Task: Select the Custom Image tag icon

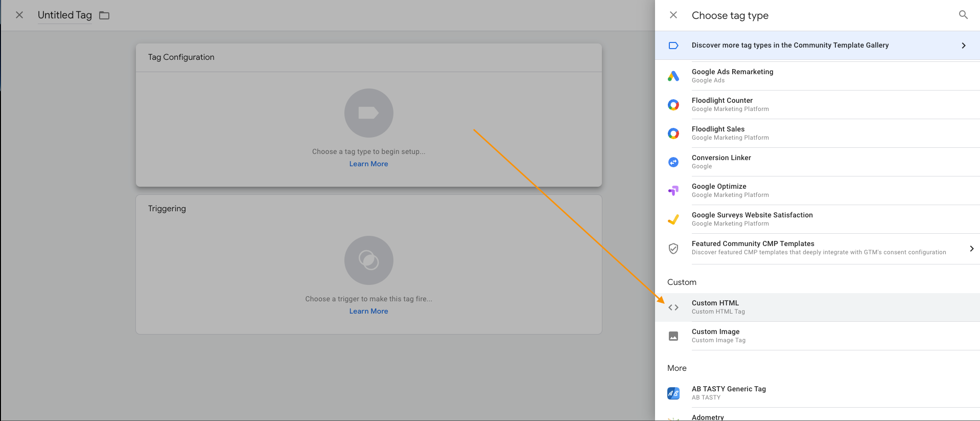Action: coord(673,336)
